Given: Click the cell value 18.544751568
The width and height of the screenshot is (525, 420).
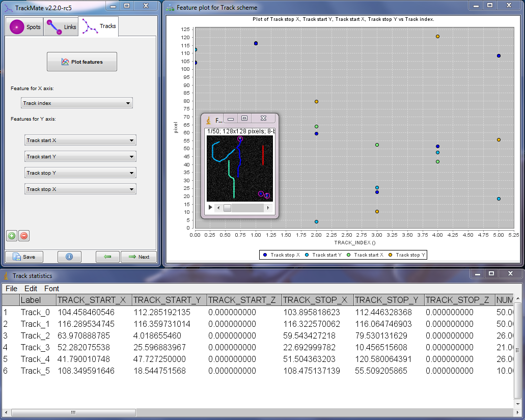Looking at the screenshot, I should point(162,371).
